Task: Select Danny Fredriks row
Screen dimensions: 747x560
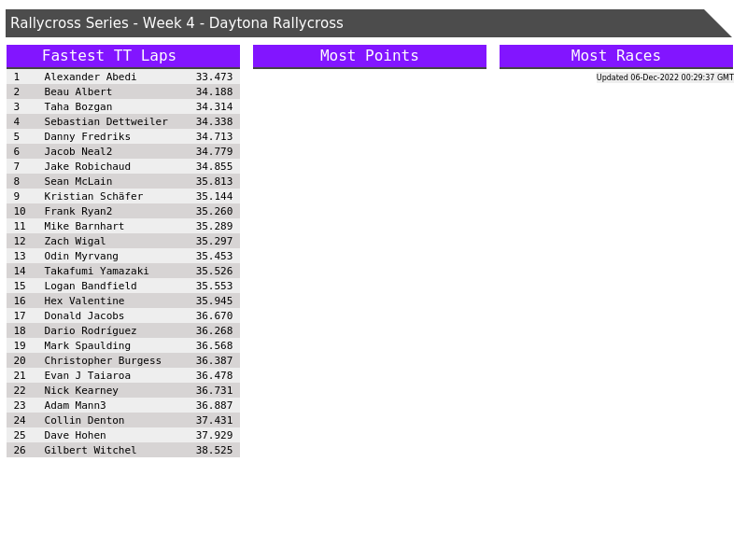Action: pos(87,136)
